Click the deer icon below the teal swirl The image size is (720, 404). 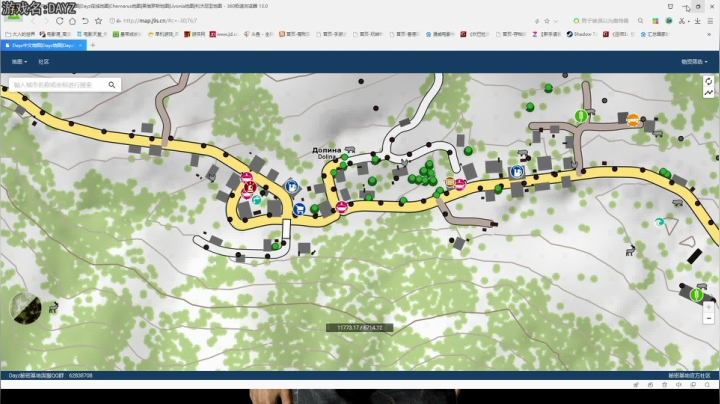[x=631, y=250]
